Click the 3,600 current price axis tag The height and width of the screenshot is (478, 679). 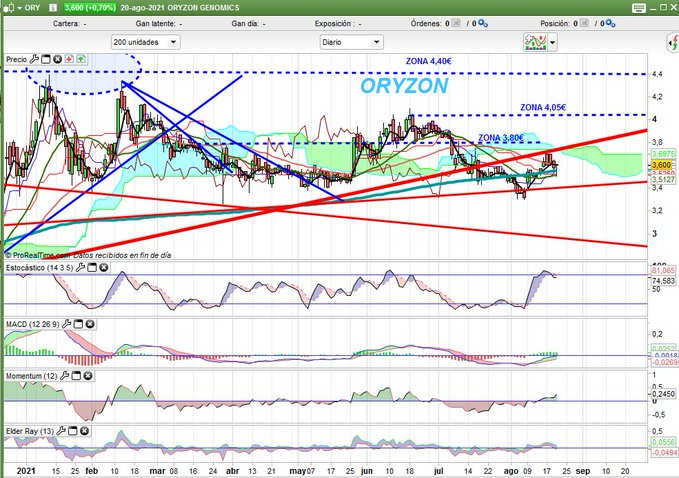coord(661,165)
